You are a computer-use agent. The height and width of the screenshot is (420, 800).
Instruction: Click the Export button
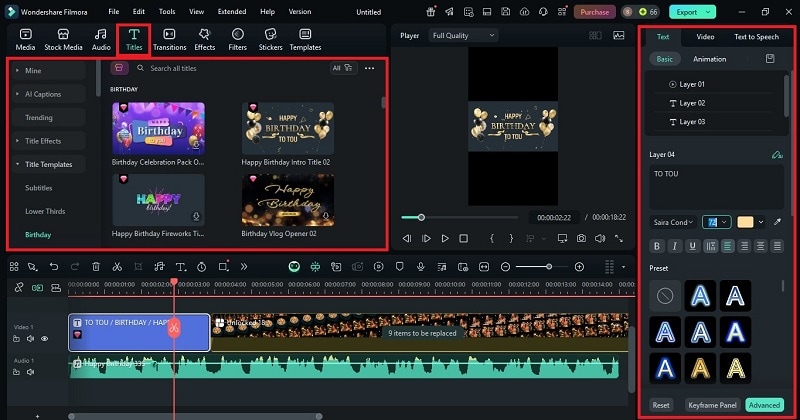click(692, 12)
